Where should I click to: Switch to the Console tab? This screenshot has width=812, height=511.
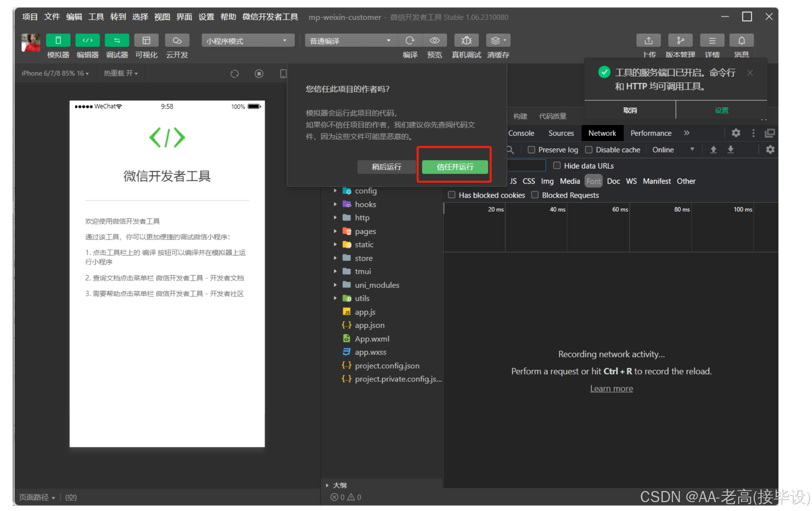(x=521, y=133)
